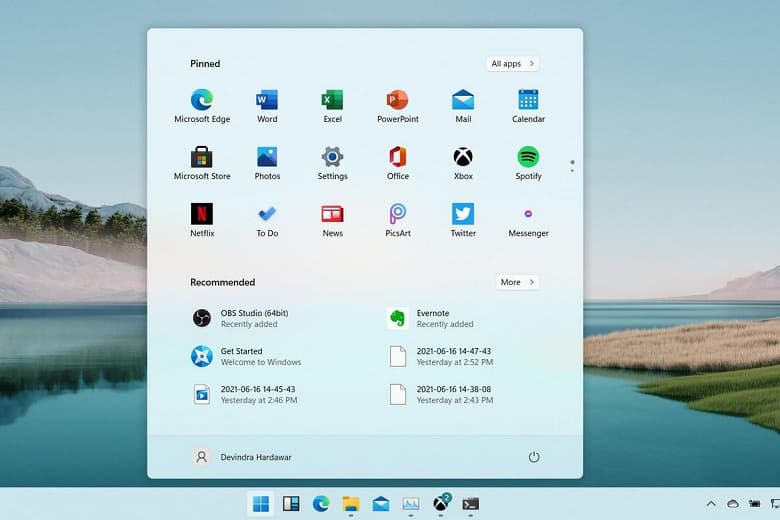Open the To Do app
The width and height of the screenshot is (780, 520).
(x=267, y=220)
